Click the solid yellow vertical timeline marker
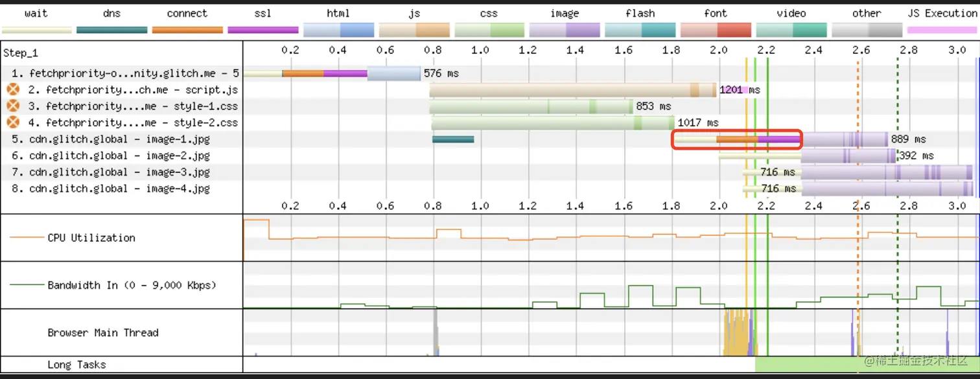The width and height of the screenshot is (980, 379). point(747,207)
